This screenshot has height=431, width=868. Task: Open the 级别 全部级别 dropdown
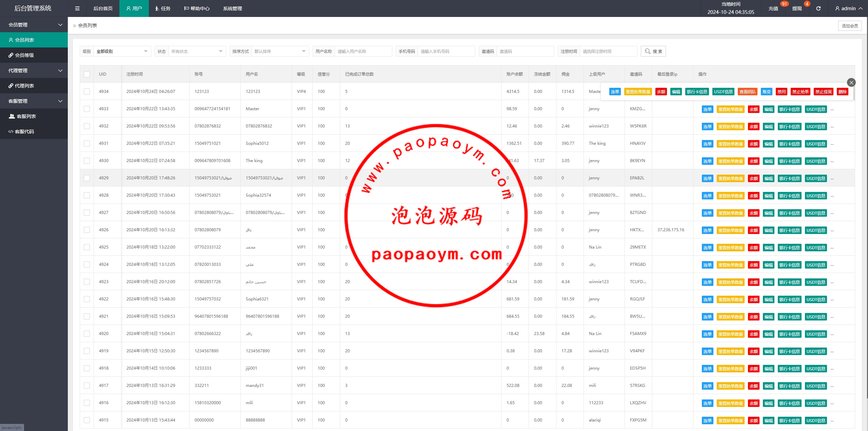[x=122, y=51]
